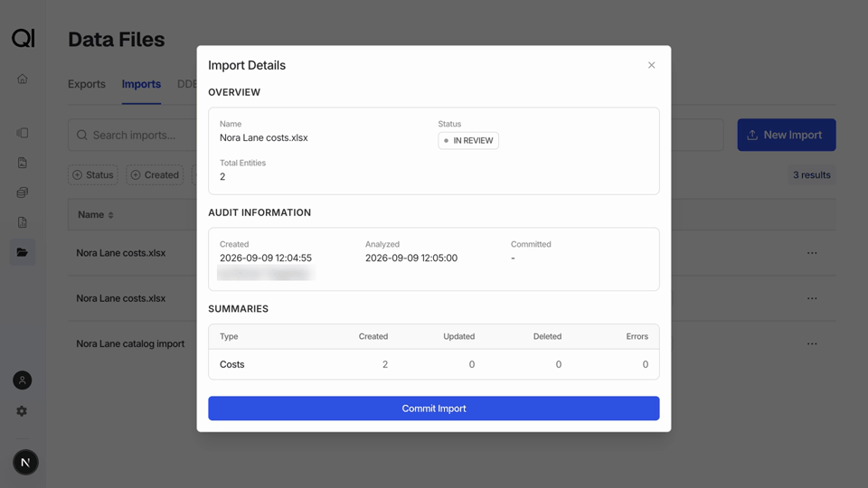Click the 3 results label
This screenshot has height=488, width=868.
click(812, 174)
